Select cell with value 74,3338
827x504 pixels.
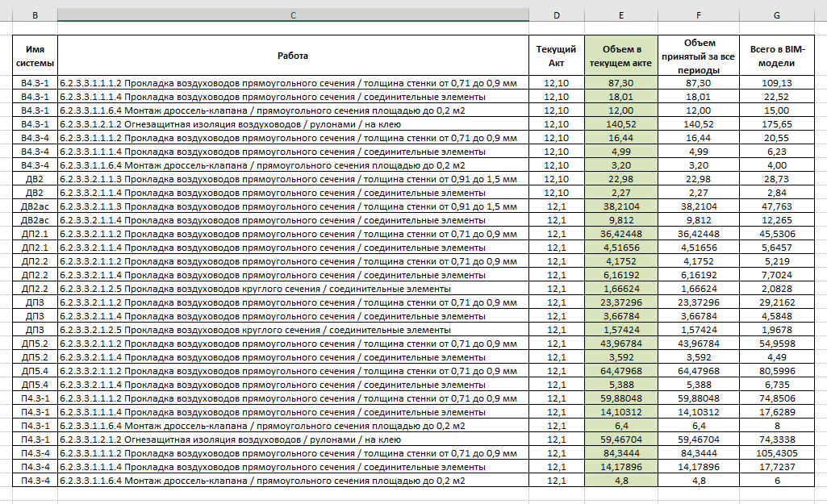click(x=777, y=439)
